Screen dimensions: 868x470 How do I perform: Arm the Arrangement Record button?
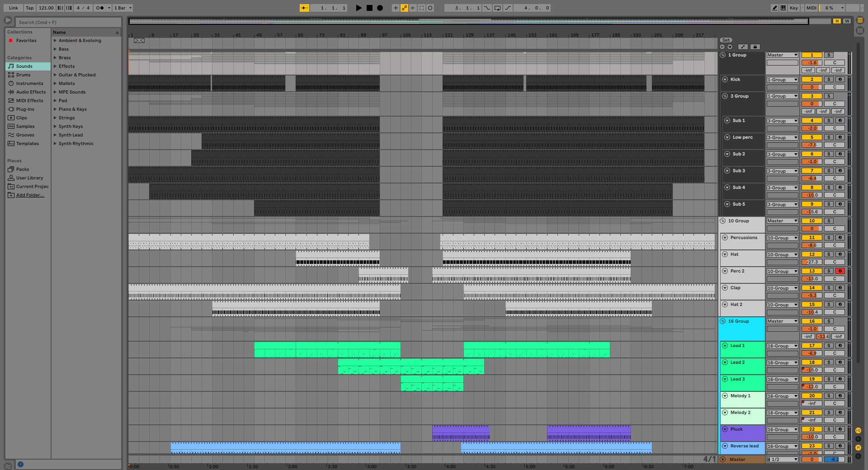pyautogui.click(x=380, y=8)
